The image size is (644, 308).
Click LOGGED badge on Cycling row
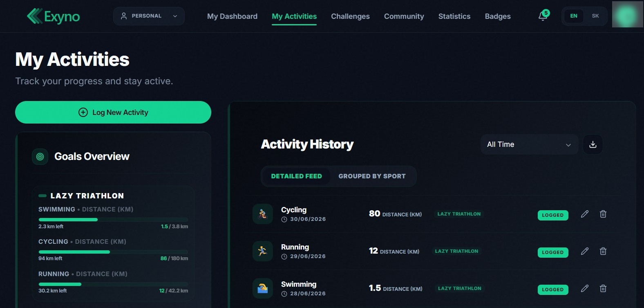[x=552, y=215]
